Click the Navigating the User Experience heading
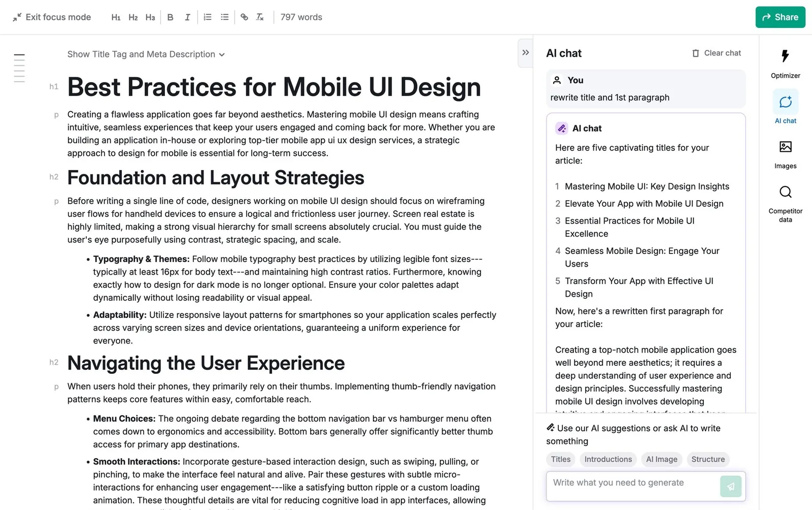Viewport: 812px width, 510px height. [x=206, y=363]
